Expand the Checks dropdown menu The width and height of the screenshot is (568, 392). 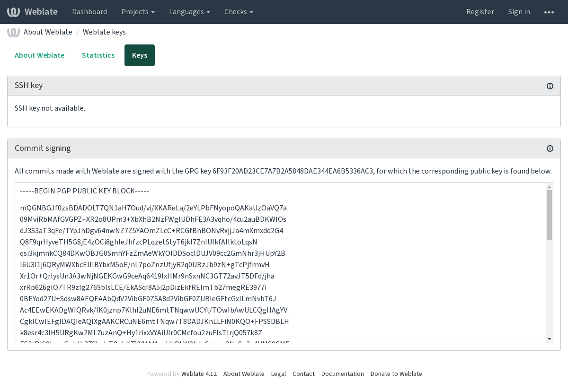tap(239, 12)
